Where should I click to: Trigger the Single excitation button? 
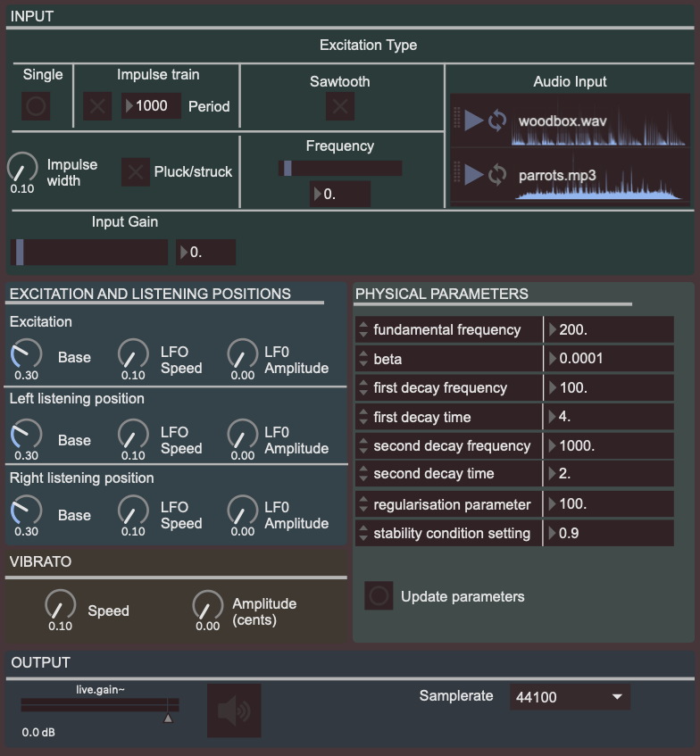coord(36,106)
